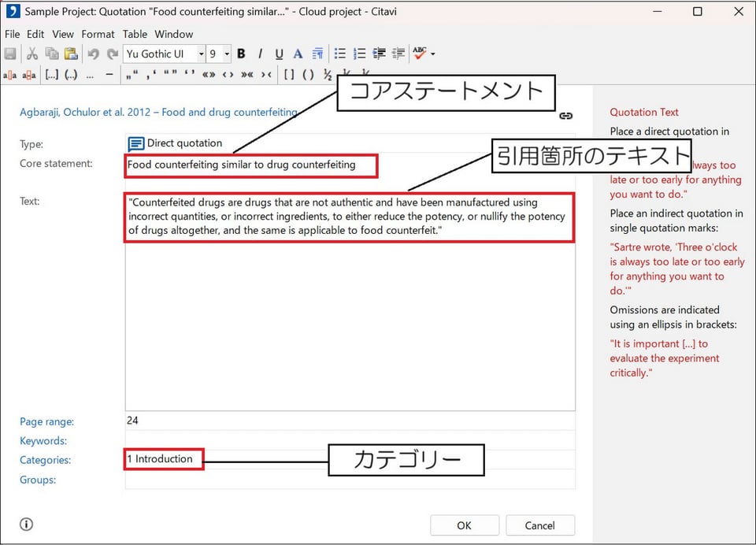Click the Cut scissors icon
The height and width of the screenshot is (545, 756).
coord(32,54)
